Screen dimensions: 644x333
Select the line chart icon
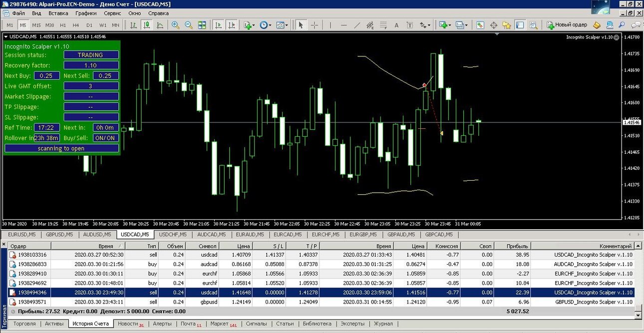160,25
